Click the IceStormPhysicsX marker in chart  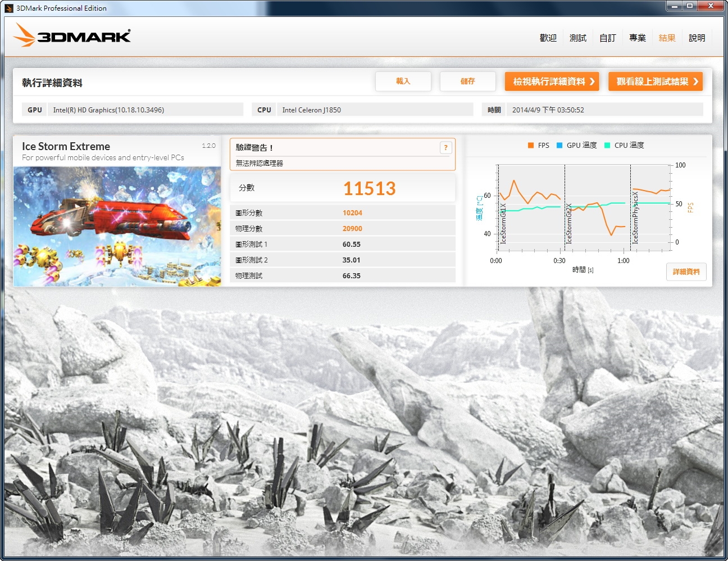(x=635, y=218)
